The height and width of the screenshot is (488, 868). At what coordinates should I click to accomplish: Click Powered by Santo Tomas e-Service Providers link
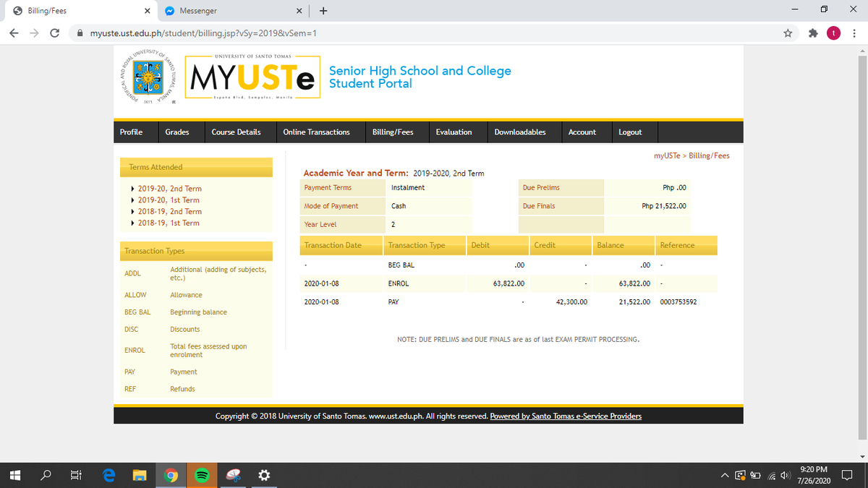pyautogui.click(x=566, y=416)
